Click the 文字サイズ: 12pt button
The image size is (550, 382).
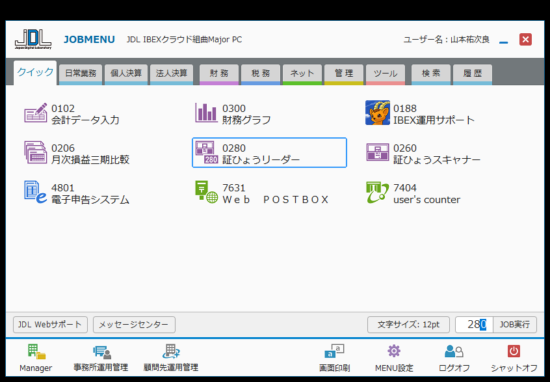click(408, 324)
